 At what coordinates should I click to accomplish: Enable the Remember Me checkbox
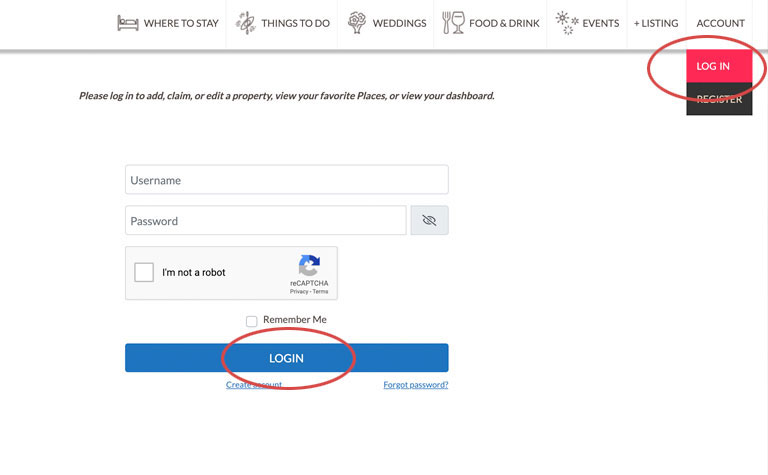tap(252, 321)
